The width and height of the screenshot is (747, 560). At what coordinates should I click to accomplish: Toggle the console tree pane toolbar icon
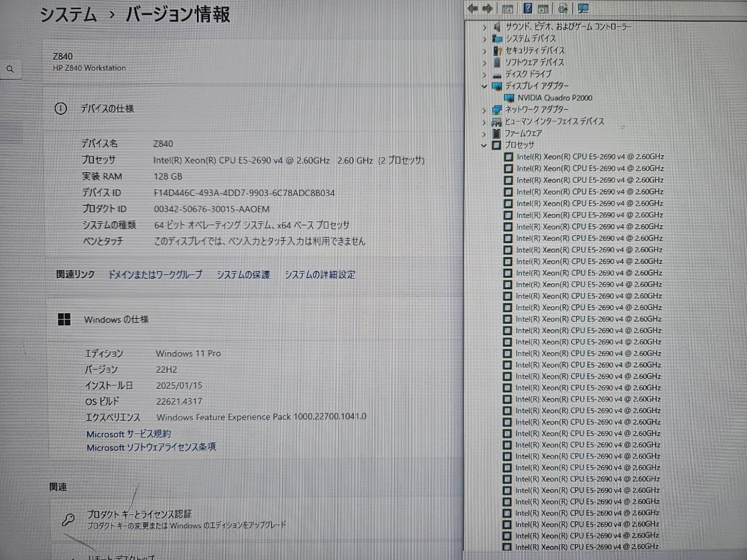point(507,9)
